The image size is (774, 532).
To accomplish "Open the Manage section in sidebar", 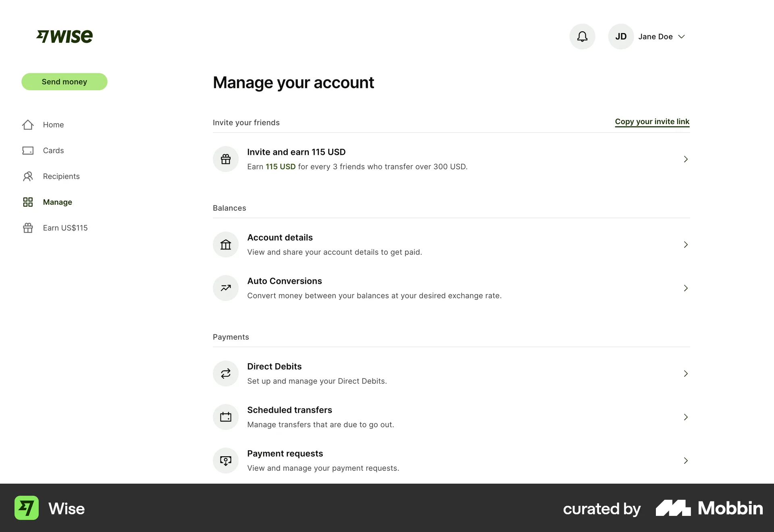I will tap(57, 202).
